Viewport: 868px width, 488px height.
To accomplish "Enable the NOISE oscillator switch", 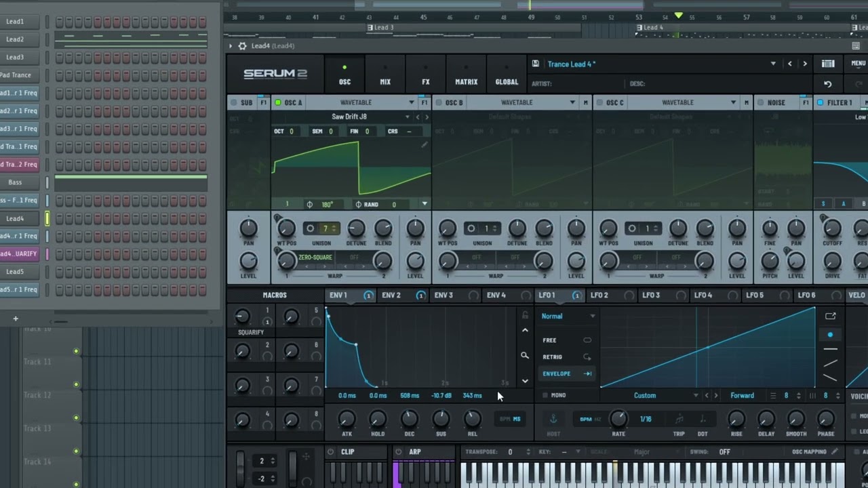I will click(x=760, y=103).
